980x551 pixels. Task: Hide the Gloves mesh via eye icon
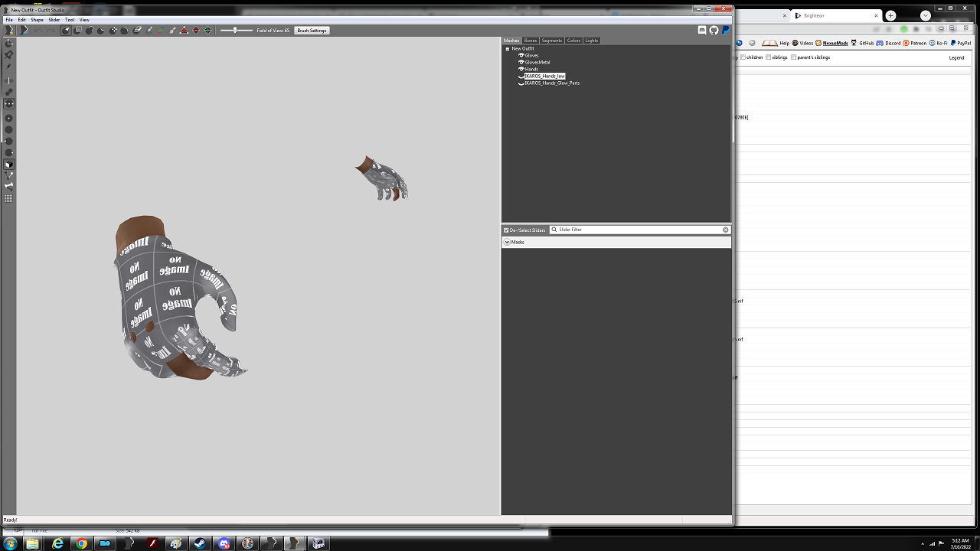(x=521, y=55)
